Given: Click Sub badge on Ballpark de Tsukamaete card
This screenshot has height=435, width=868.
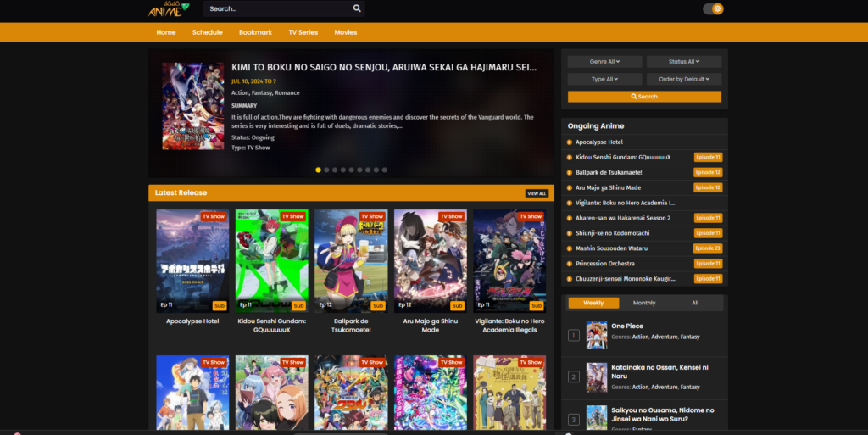Looking at the screenshot, I should [378, 305].
